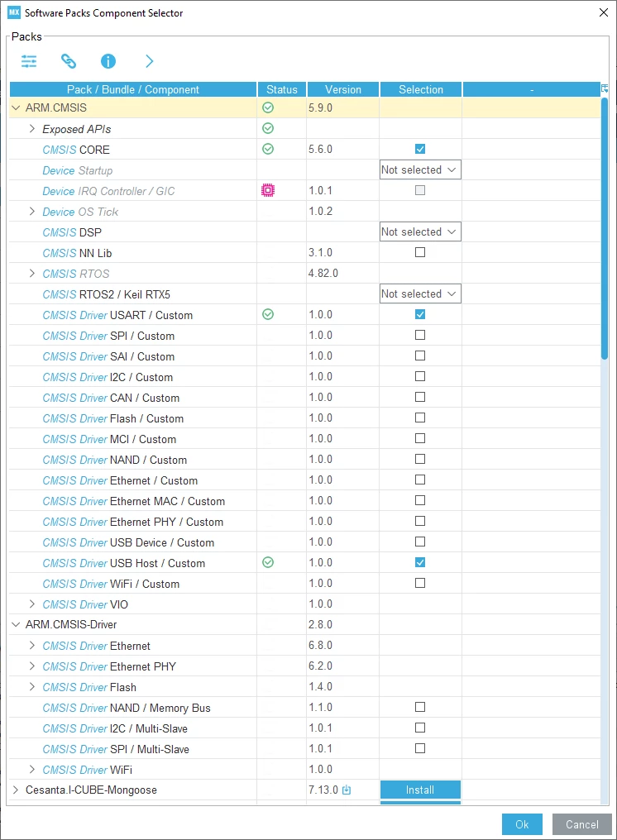Click the green status check beside CMSIS CORE
Viewport: 617px width, 840px height.
click(x=268, y=149)
